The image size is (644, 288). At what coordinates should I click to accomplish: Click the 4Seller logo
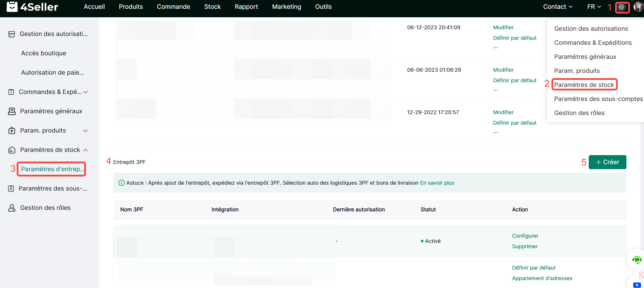coord(32,7)
